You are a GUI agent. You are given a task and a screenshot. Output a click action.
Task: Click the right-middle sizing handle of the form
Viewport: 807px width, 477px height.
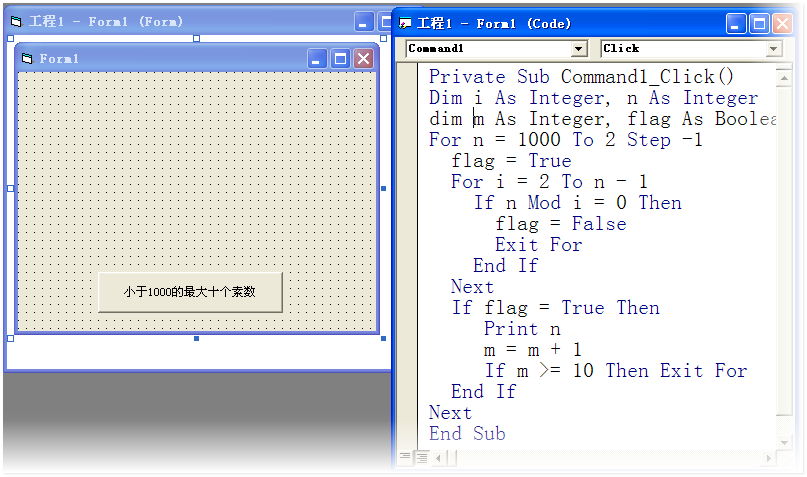pyautogui.click(x=383, y=188)
